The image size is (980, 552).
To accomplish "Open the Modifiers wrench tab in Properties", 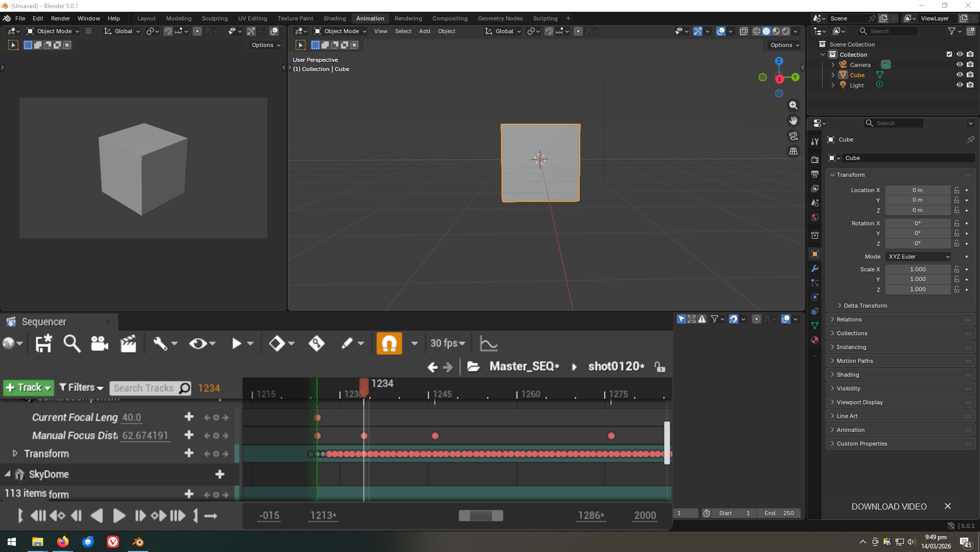I will pyautogui.click(x=815, y=268).
